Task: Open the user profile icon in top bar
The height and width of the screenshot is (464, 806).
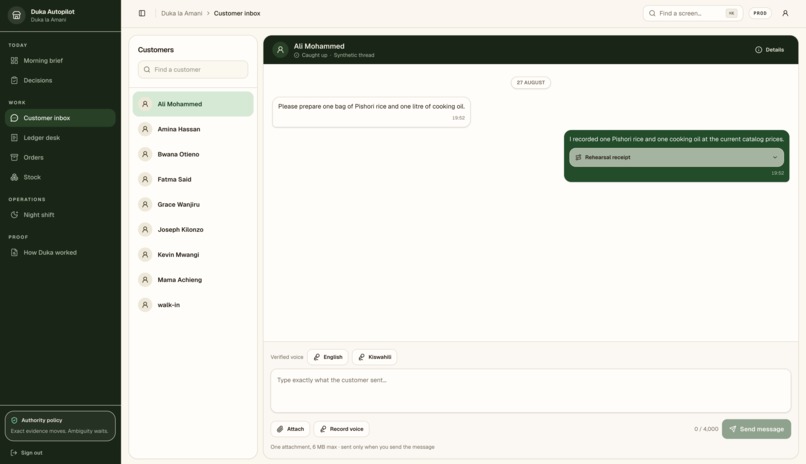Action: (x=785, y=13)
